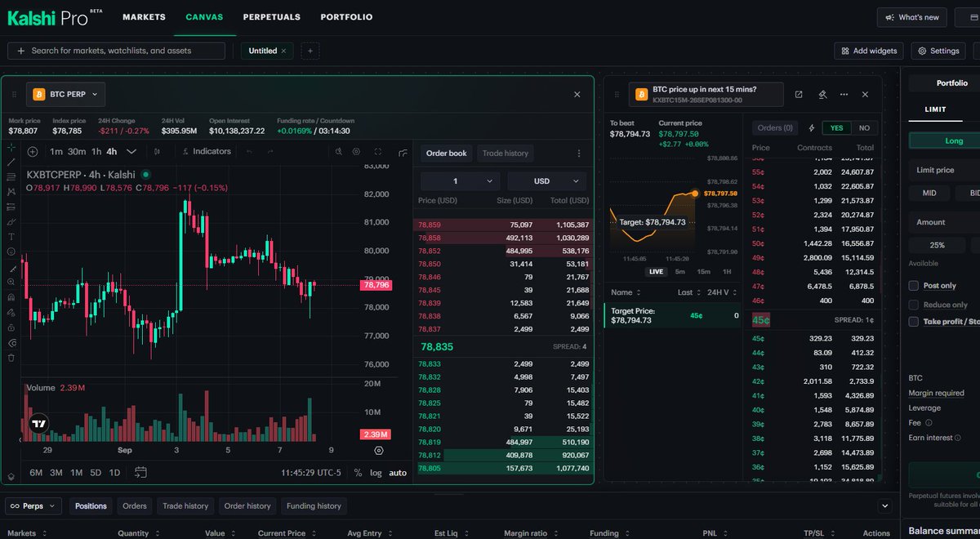Focus the market search input field
This screenshot has width=980, height=539.
pos(116,51)
